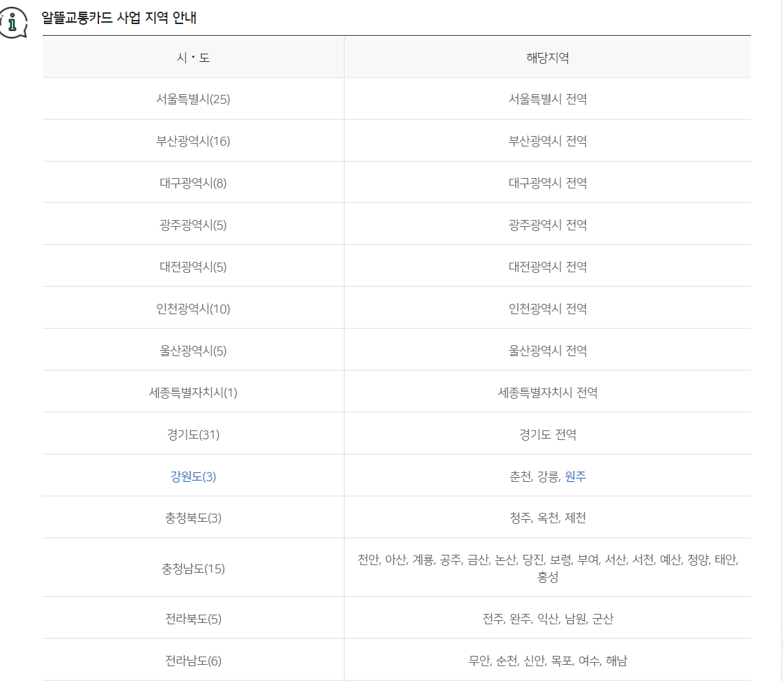Viewport: 784px width, 682px height.
Task: Click the 전라남도(6) entry
Action: (194, 659)
